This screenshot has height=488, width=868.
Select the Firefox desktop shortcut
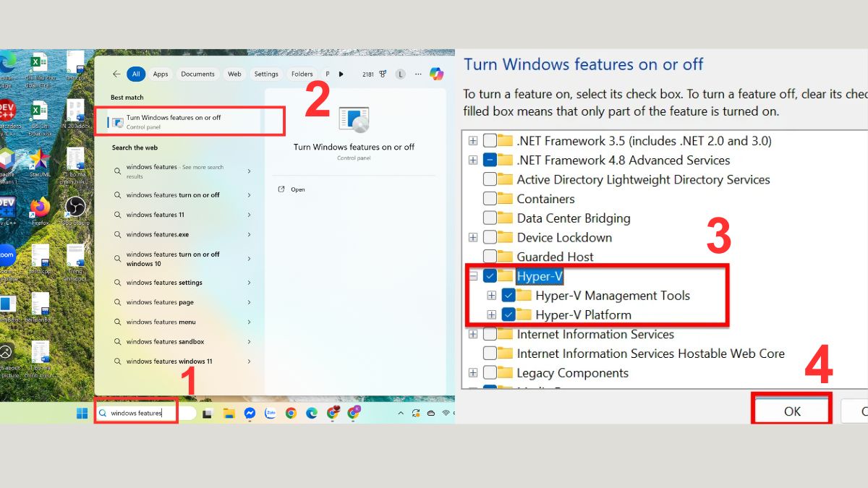[40, 211]
